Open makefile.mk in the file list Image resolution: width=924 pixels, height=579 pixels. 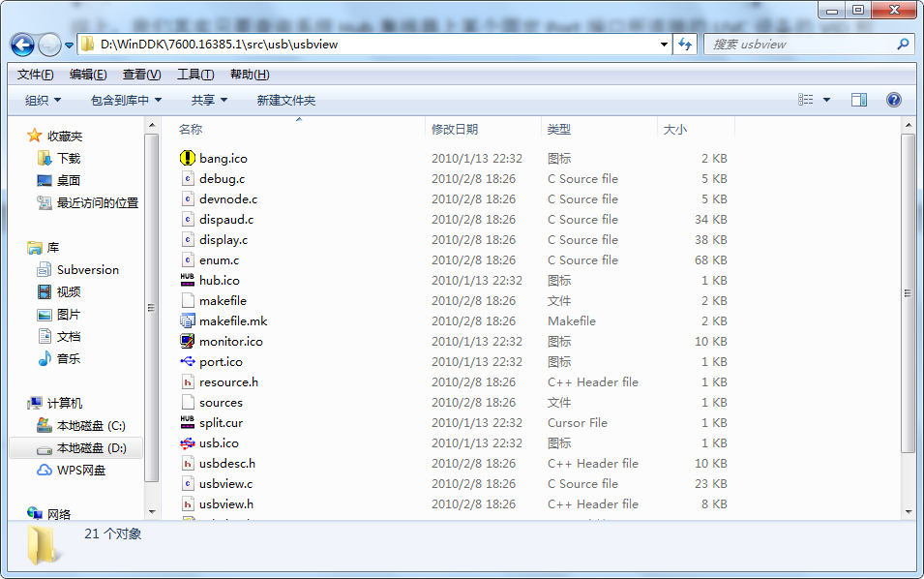pyautogui.click(x=223, y=320)
